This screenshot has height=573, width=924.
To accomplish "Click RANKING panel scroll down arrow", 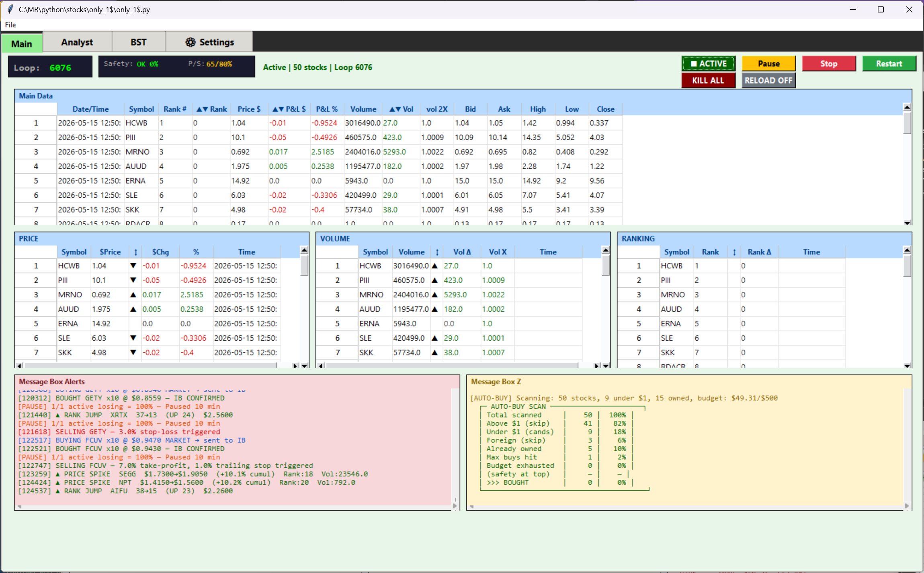I will [x=907, y=366].
